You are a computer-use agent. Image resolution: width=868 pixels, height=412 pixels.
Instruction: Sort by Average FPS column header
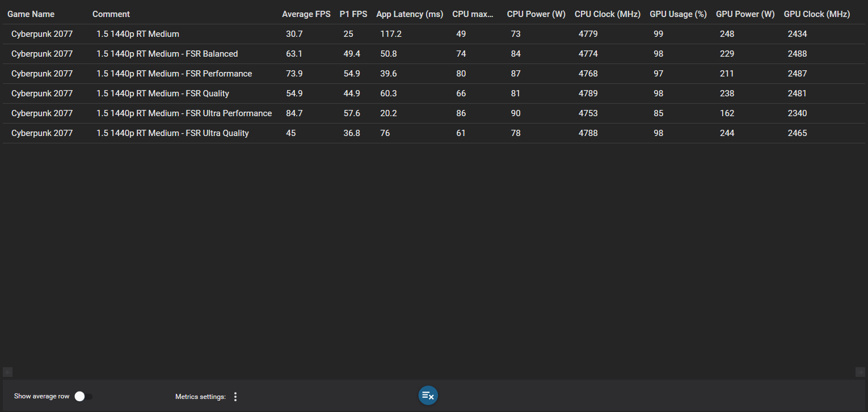tap(306, 14)
